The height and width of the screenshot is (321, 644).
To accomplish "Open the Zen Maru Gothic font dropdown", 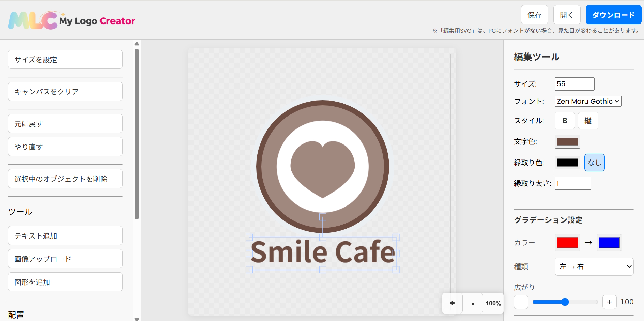I will (587, 101).
